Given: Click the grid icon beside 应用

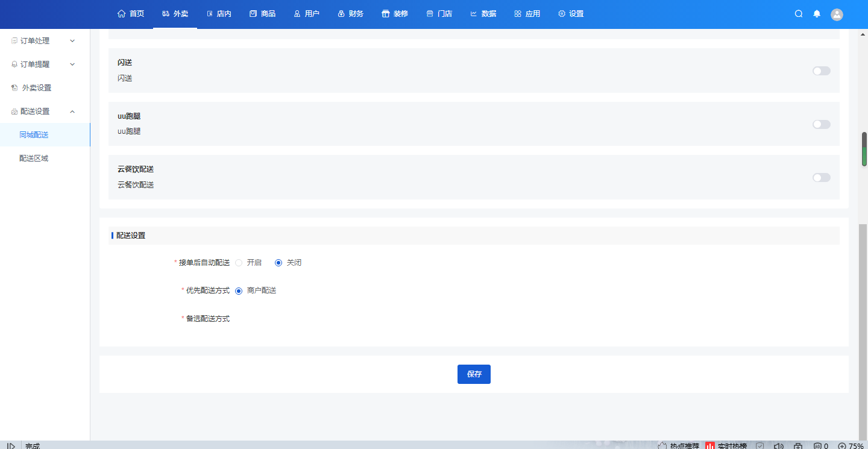Looking at the screenshot, I should [x=518, y=14].
